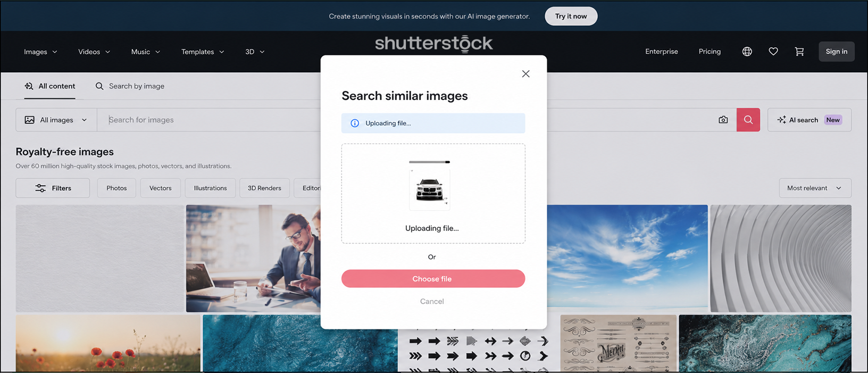Open the businessman with laptop image
The height and width of the screenshot is (373, 868).
coord(253,259)
